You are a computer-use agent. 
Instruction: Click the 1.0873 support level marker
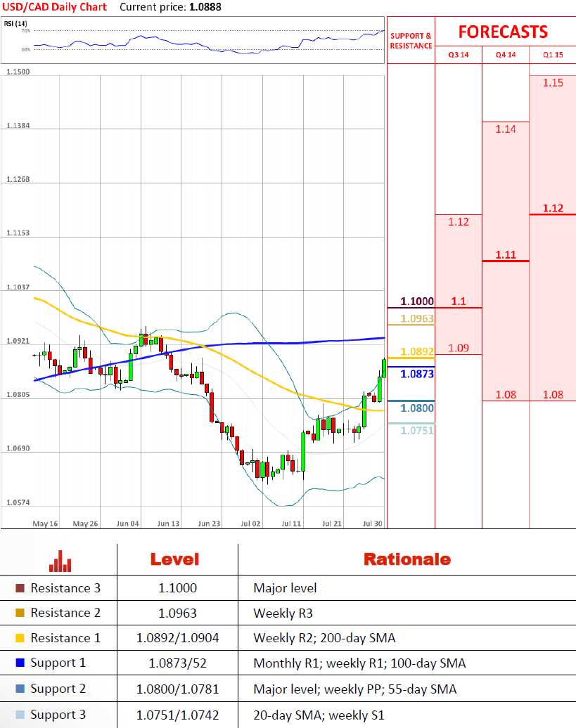416,374
